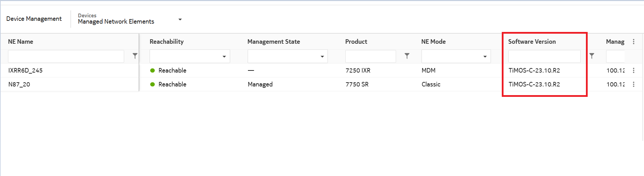Click into the Software Version filter field
This screenshot has width=644, height=176.
point(544,56)
